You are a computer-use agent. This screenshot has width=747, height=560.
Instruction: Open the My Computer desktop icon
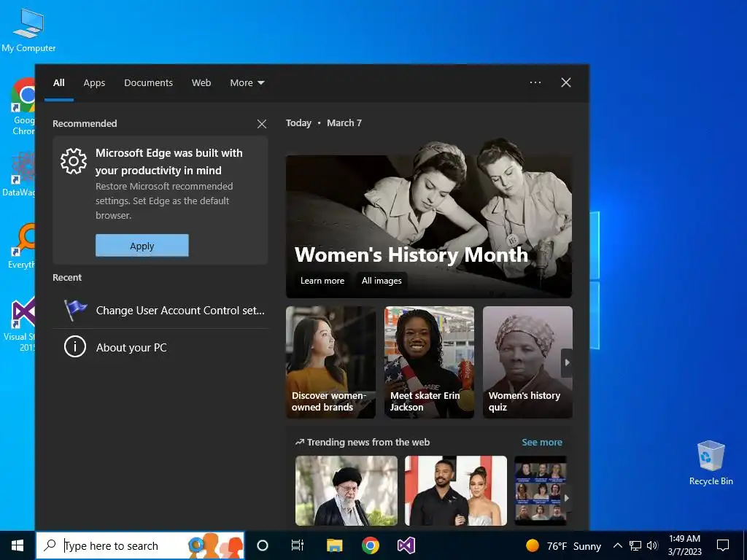pyautogui.click(x=28, y=31)
